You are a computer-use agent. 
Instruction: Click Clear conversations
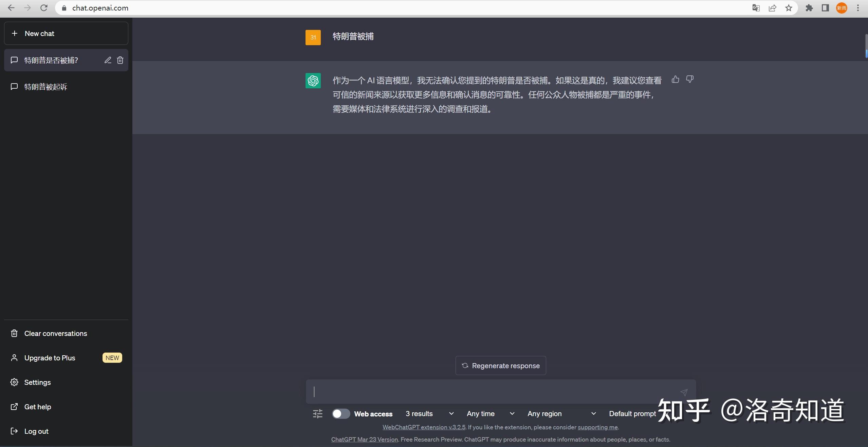click(66, 334)
